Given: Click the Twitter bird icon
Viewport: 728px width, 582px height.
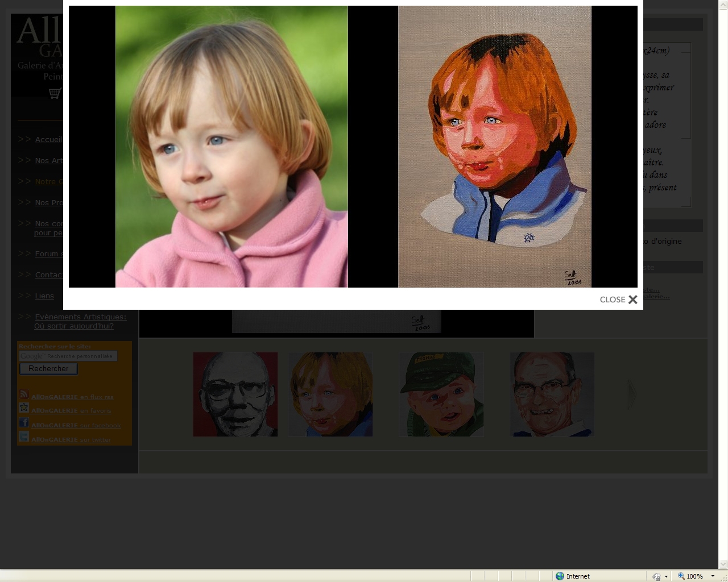Looking at the screenshot, I should 24,436.
